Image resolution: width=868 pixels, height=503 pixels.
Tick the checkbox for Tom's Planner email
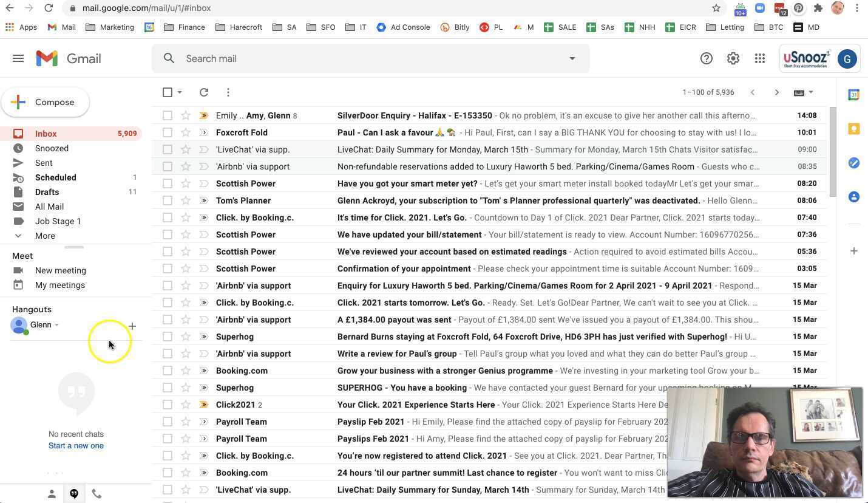click(168, 200)
